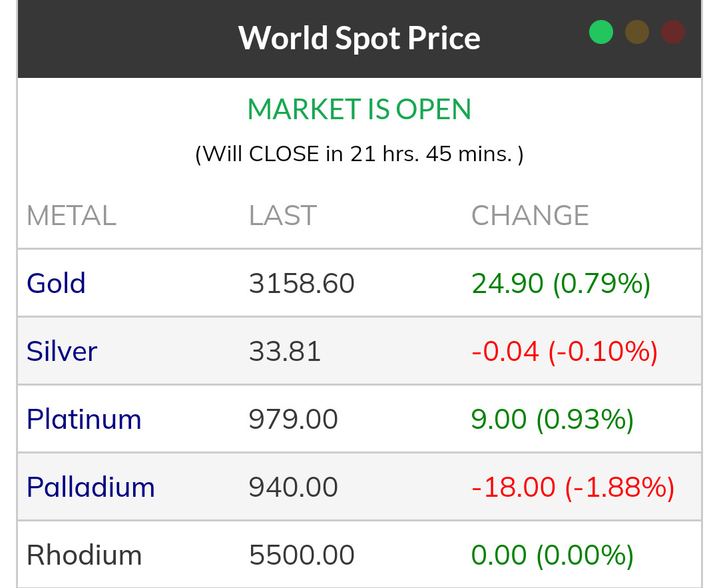The width and height of the screenshot is (719, 588).
Task: Click the MARKET IS OPEN status text
Action: 359,110
